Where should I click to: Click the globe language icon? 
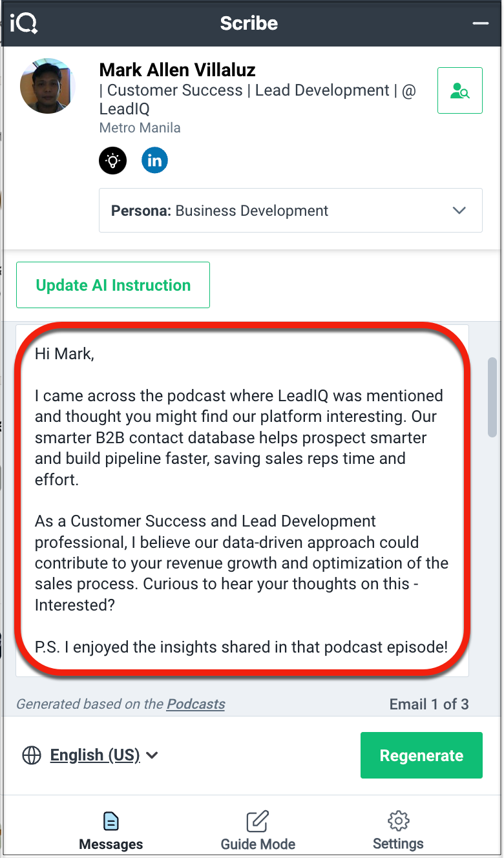(32, 755)
